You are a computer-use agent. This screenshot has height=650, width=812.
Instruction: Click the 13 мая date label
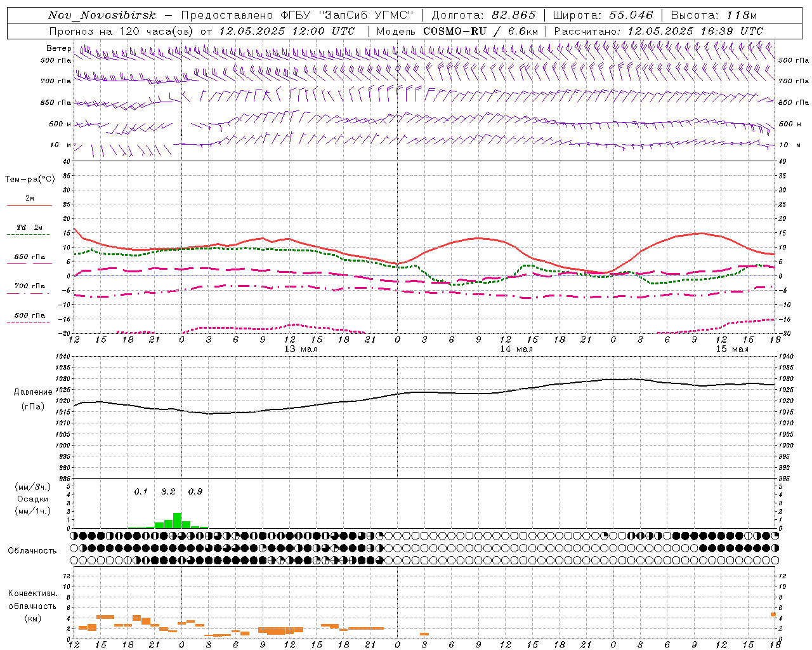[301, 349]
